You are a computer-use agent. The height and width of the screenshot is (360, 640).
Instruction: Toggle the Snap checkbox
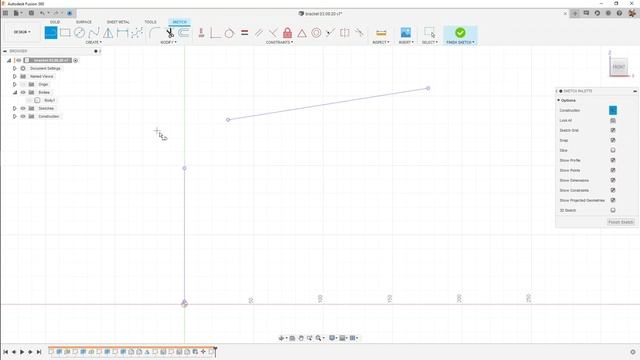tap(613, 140)
